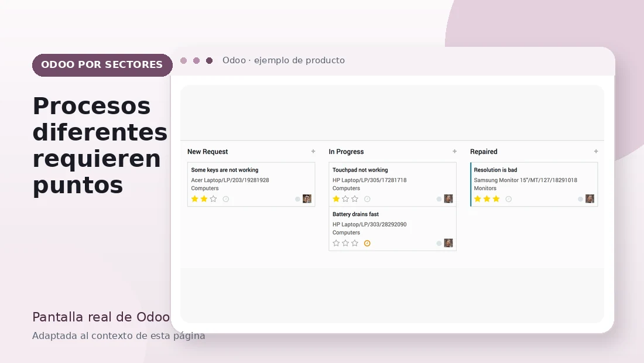Set third star on Touchpad not working card
Viewport: 644px width, 363px height.
pyautogui.click(x=355, y=198)
